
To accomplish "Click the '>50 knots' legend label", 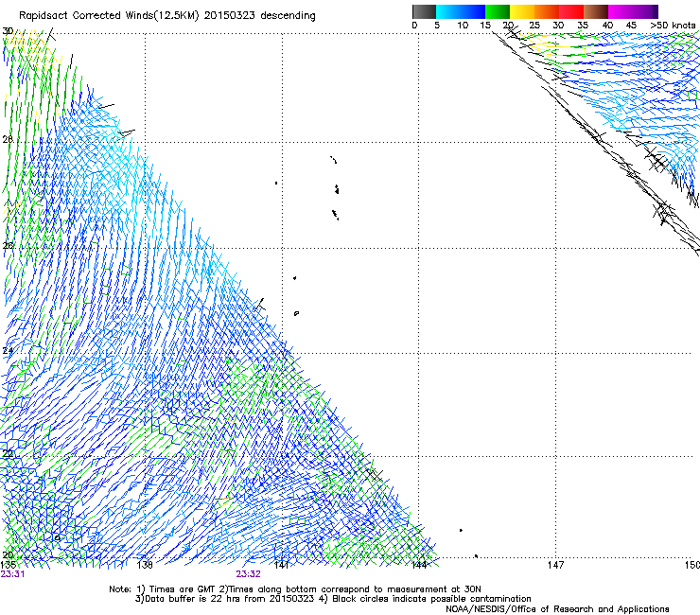I will (x=673, y=26).
